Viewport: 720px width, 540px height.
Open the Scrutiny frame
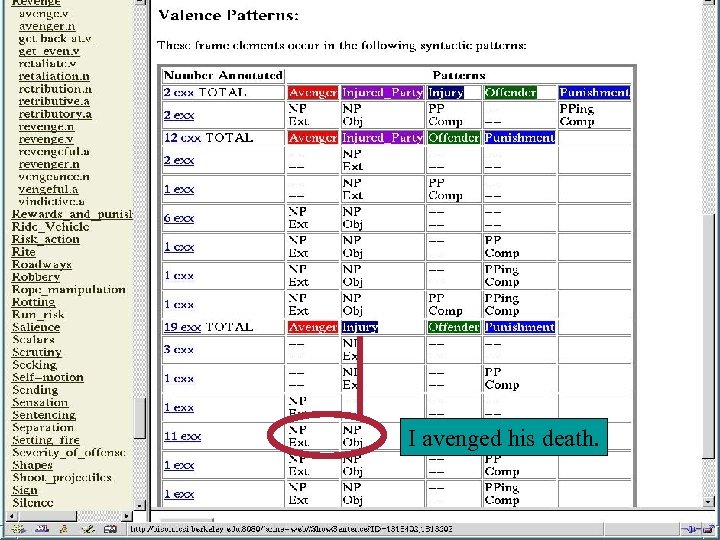tap(37, 352)
